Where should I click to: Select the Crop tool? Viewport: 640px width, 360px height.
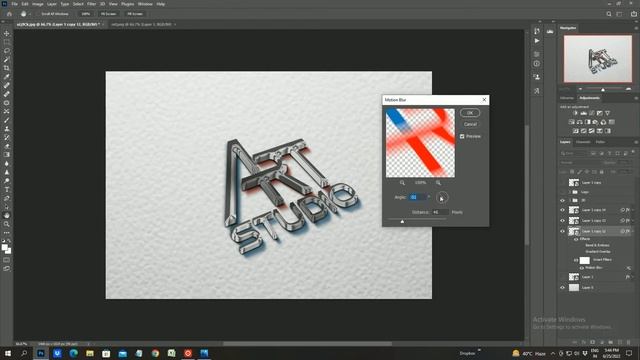click(x=7, y=68)
